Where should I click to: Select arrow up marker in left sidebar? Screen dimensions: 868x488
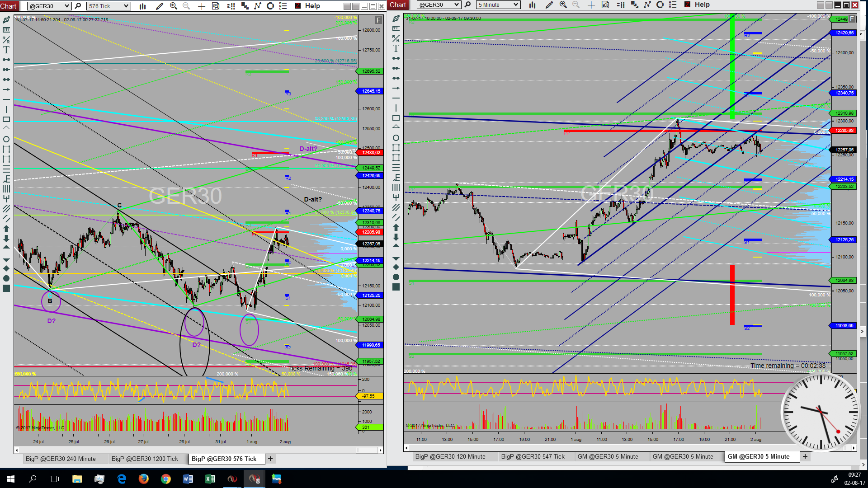(6, 229)
